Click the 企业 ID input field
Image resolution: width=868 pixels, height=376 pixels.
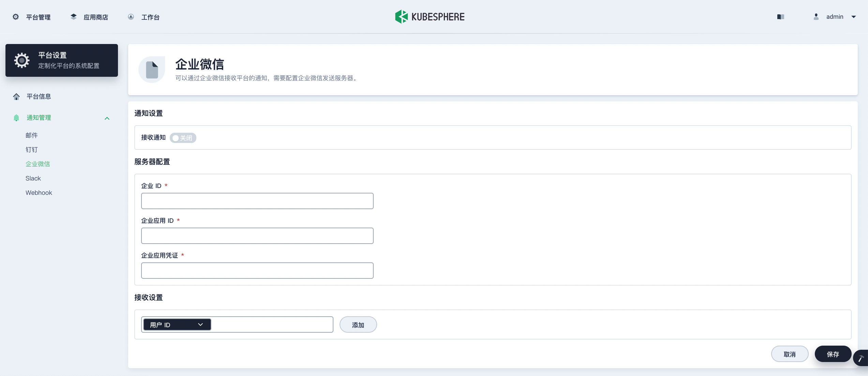pyautogui.click(x=257, y=201)
